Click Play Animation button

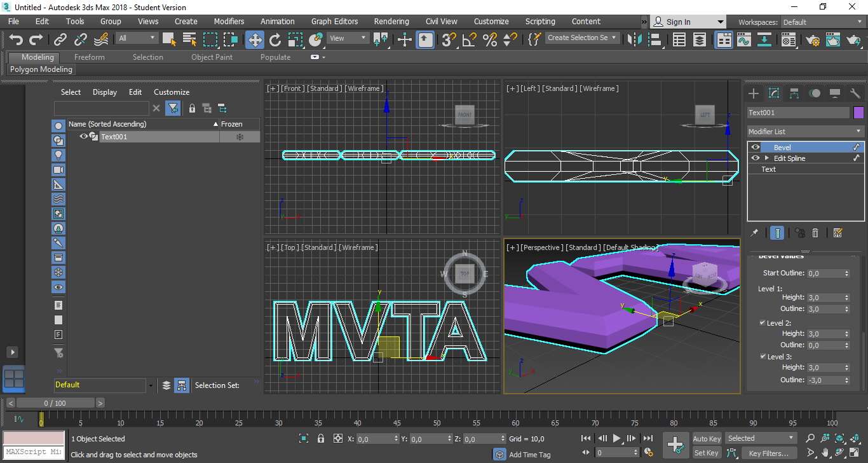(616, 438)
